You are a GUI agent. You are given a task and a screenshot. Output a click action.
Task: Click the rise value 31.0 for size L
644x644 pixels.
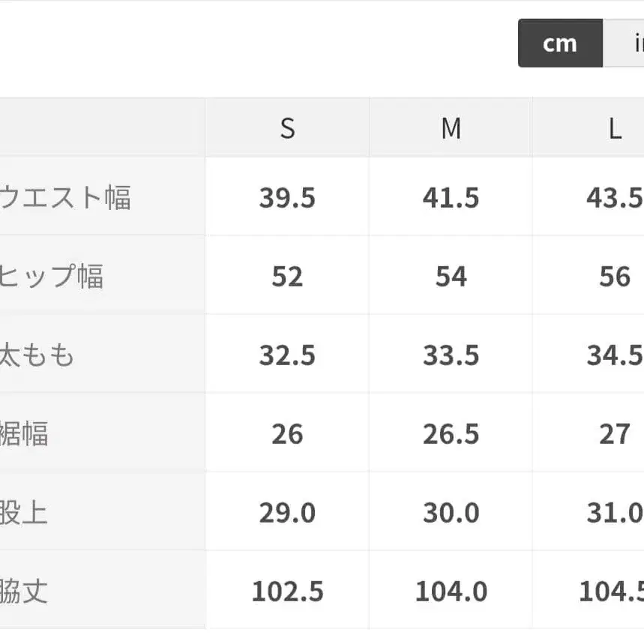pos(615,511)
